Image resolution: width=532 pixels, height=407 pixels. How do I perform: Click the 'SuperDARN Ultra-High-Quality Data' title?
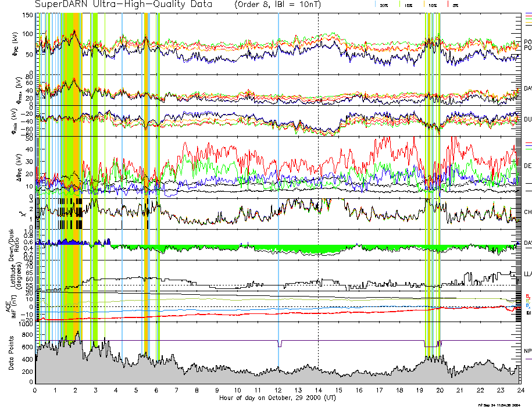tap(123, 5)
